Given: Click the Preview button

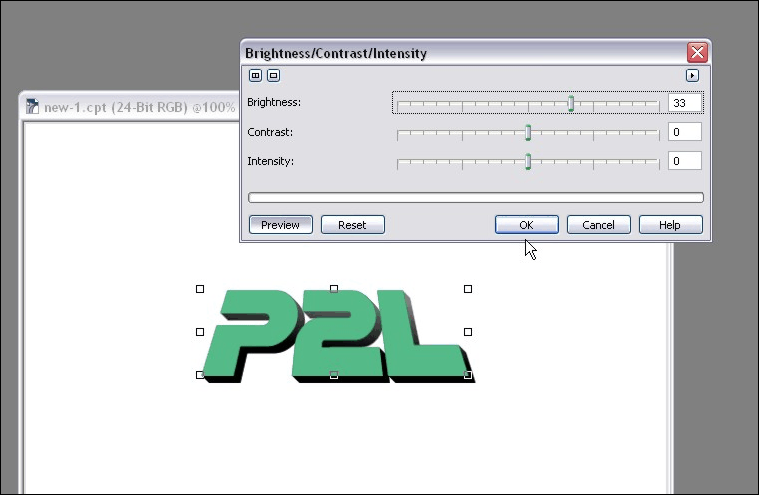Looking at the screenshot, I should point(281,225).
